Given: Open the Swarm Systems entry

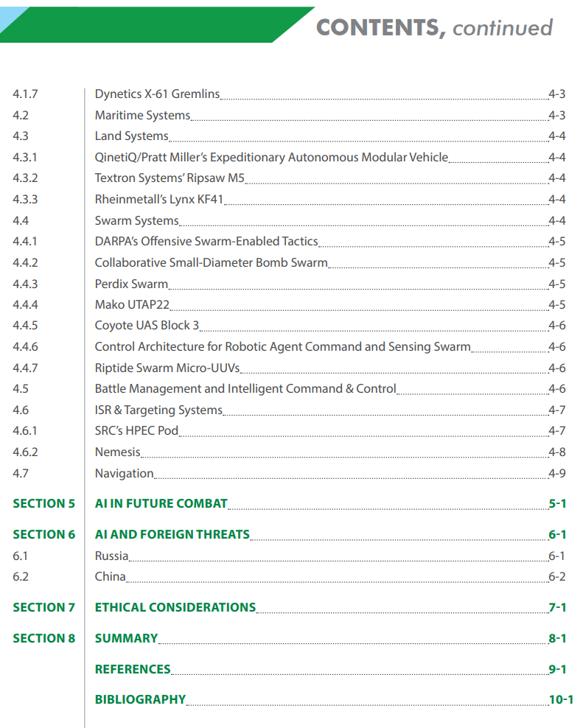Looking at the screenshot, I should 136,220.
